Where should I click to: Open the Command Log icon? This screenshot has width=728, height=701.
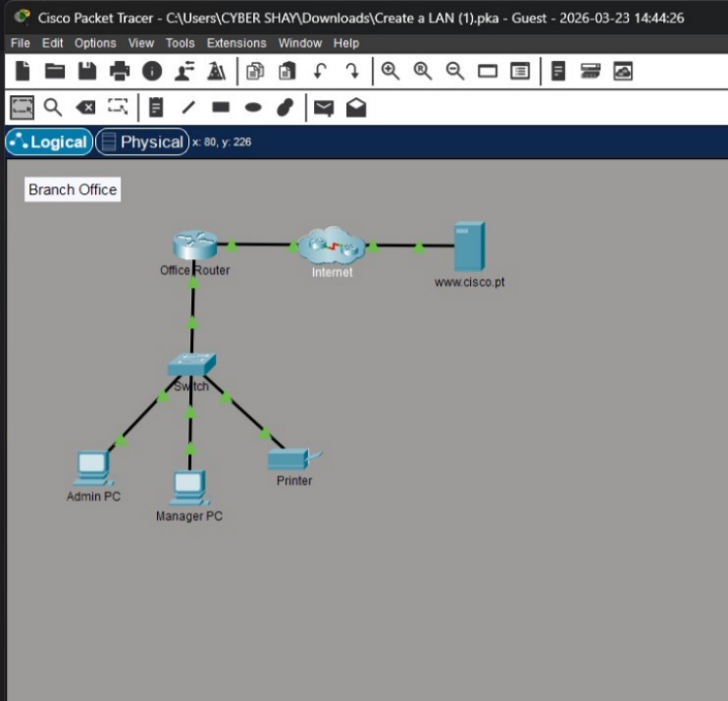tap(558, 72)
